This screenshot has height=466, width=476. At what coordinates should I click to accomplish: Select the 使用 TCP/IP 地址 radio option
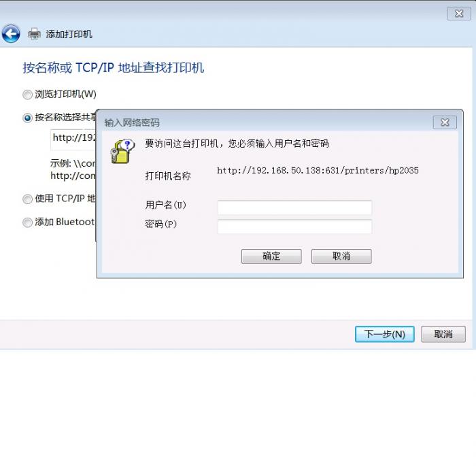click(27, 199)
